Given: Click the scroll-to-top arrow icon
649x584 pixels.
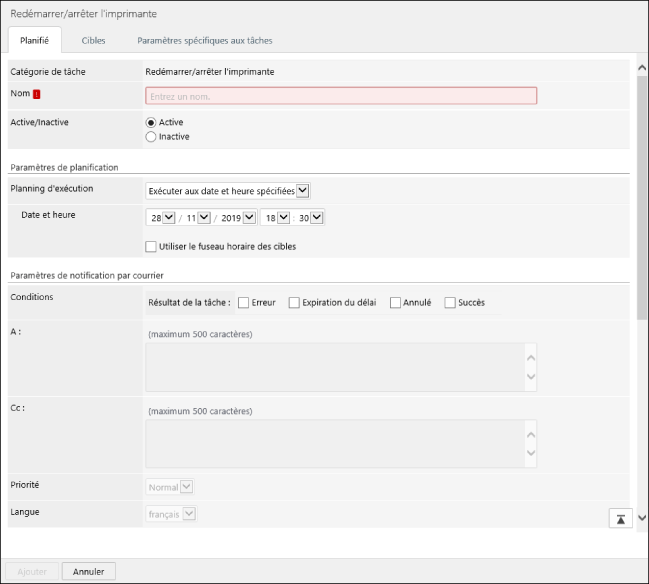Looking at the screenshot, I should [x=621, y=518].
